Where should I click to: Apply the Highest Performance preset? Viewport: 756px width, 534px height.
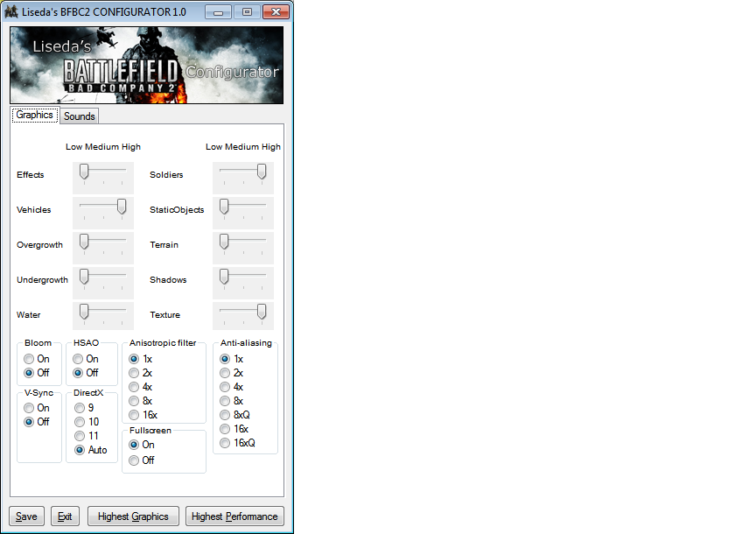[x=234, y=516]
